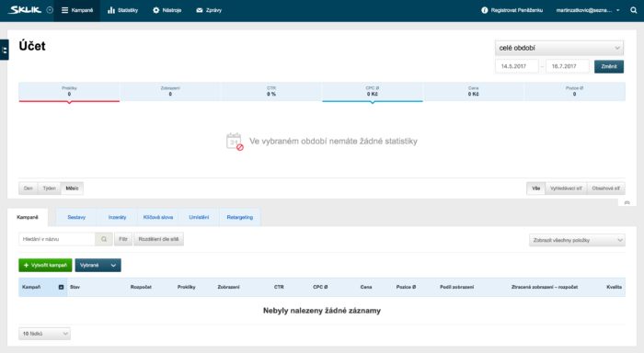Screen dimensions: 644x353
Task: Click the Sklik logo
Action: (x=25, y=10)
